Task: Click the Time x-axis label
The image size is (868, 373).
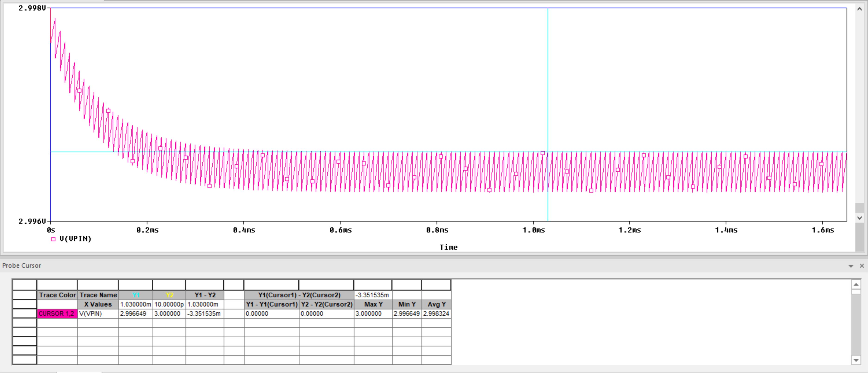Action: [x=449, y=247]
